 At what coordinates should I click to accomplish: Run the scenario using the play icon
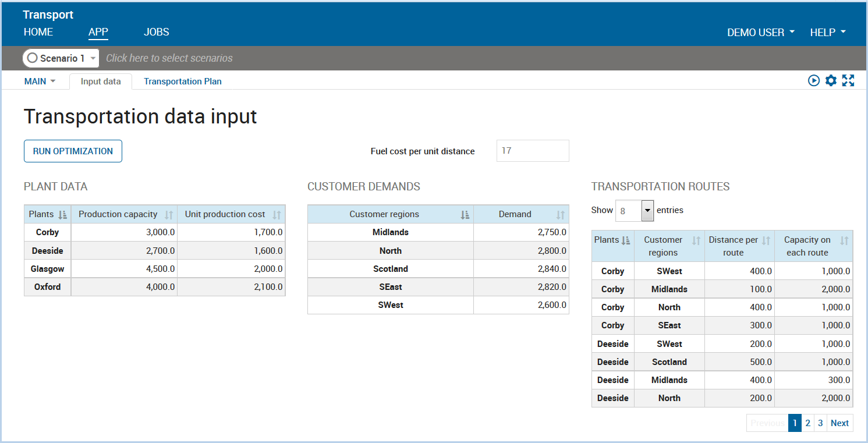tap(813, 80)
